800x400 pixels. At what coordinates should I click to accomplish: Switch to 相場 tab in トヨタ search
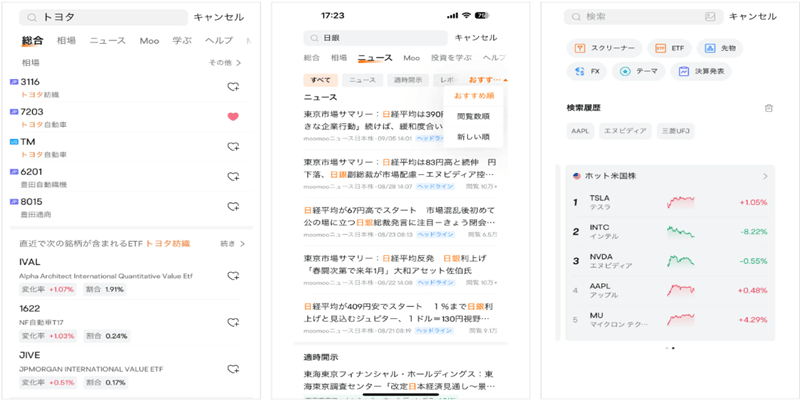66,41
